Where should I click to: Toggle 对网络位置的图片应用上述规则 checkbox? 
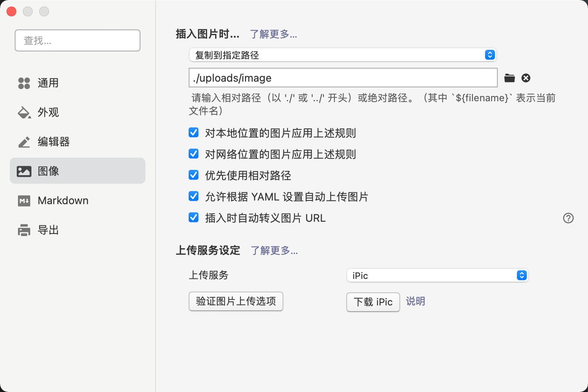click(x=194, y=154)
